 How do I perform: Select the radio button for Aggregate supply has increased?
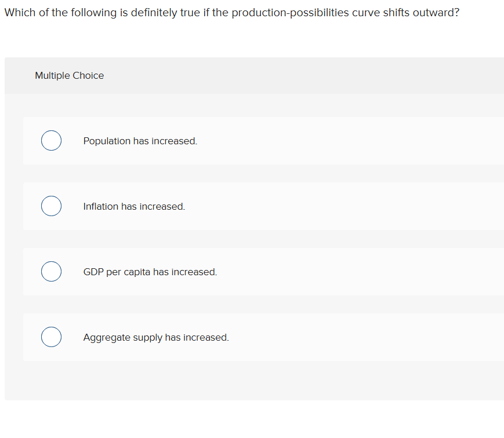tap(51, 337)
